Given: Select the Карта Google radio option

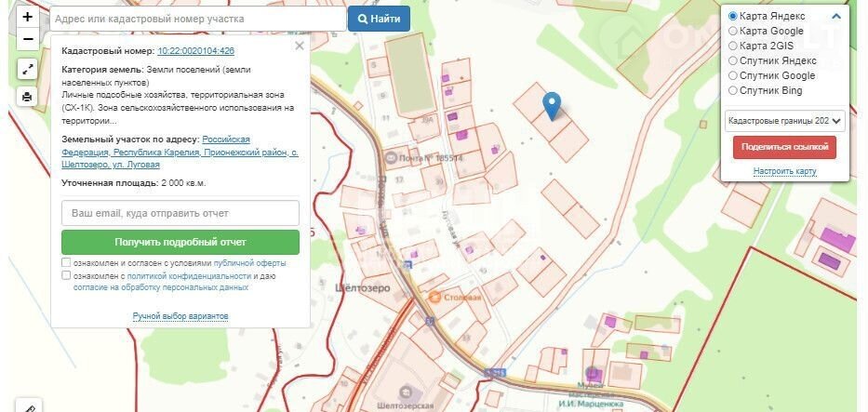Looking at the screenshot, I should (733, 31).
